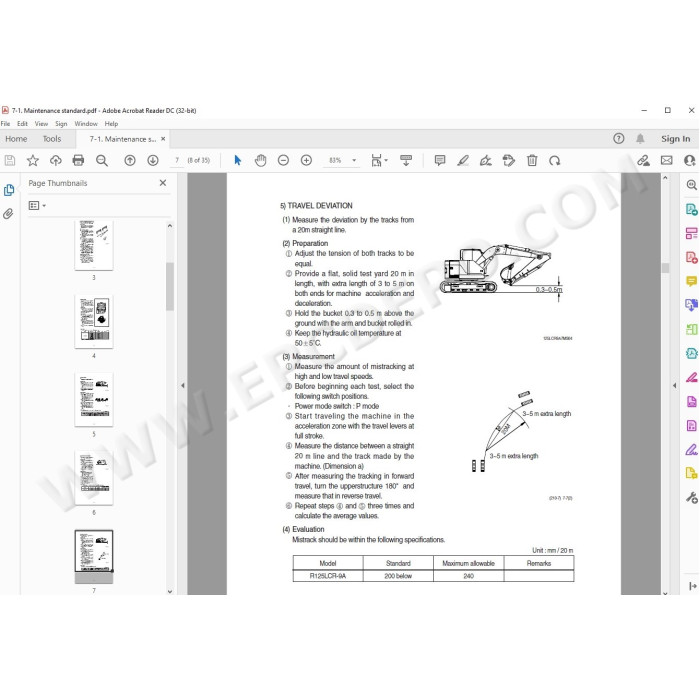Open the View menu
The width and height of the screenshot is (700, 700).
[41, 124]
